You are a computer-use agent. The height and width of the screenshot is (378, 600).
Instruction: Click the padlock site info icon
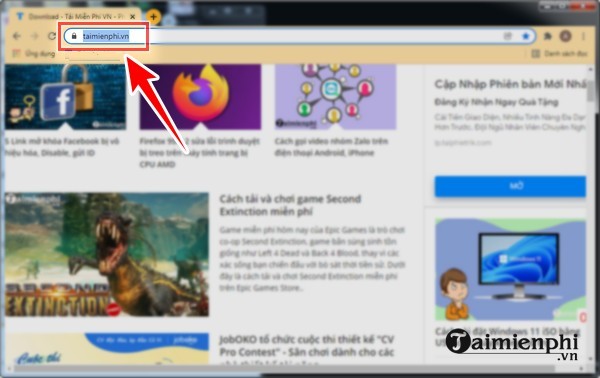[x=74, y=36]
